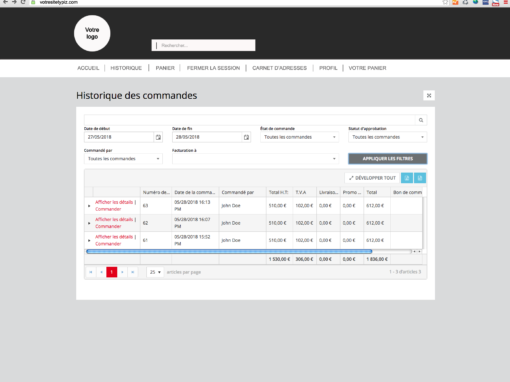The width and height of the screenshot is (510, 382).
Task: Sort by Total column header
Action: (377, 192)
